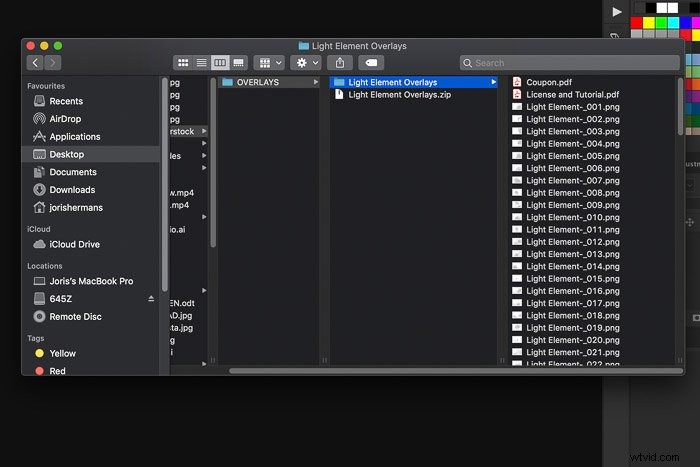Select the 645Z volume
This screenshot has height=467, width=700.
(61, 299)
